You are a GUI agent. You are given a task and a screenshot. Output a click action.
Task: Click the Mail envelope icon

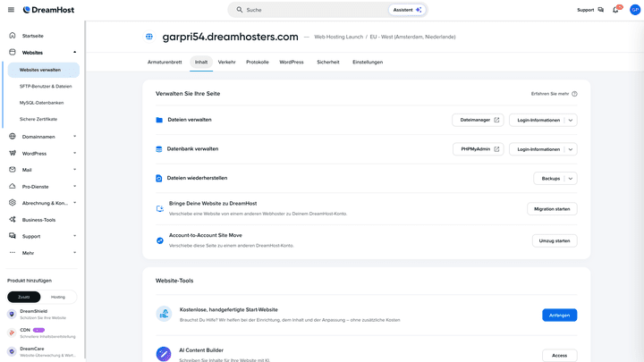pyautogui.click(x=13, y=170)
